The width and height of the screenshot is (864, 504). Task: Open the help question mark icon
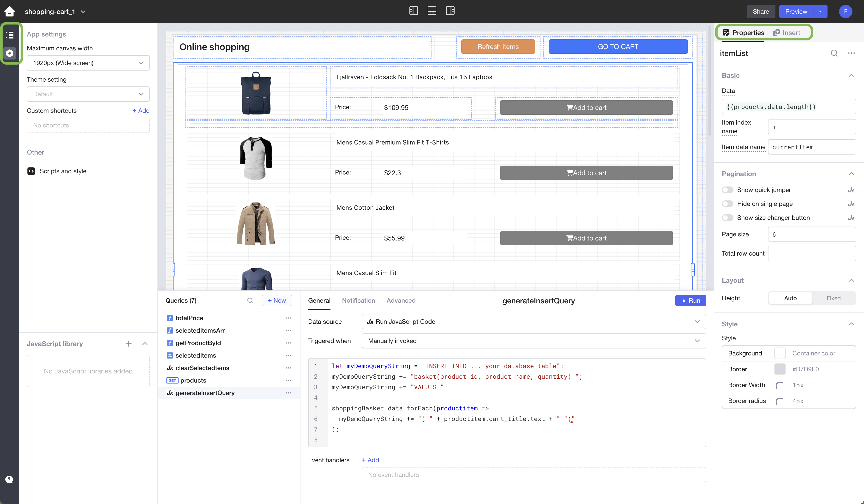pyautogui.click(x=9, y=479)
